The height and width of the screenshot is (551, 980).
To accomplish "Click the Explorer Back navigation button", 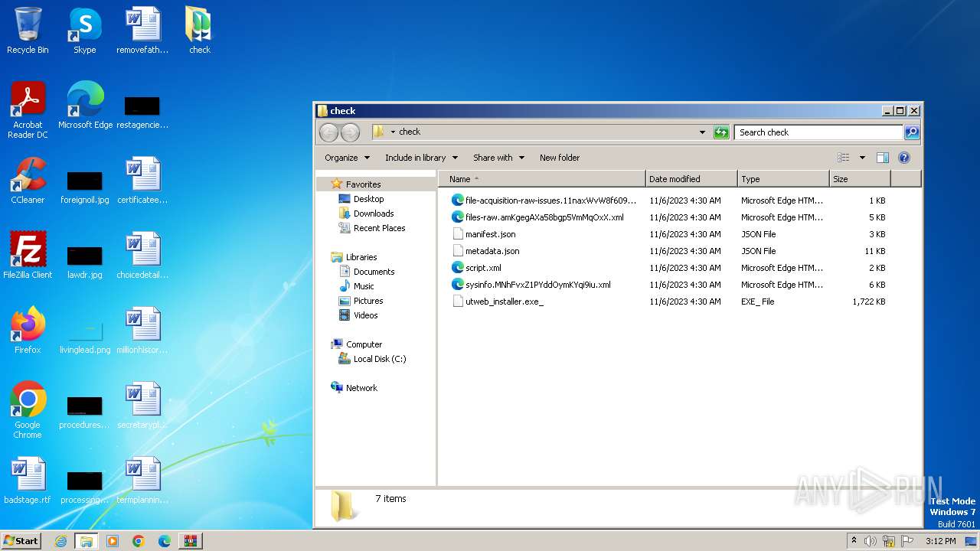I will [x=328, y=132].
